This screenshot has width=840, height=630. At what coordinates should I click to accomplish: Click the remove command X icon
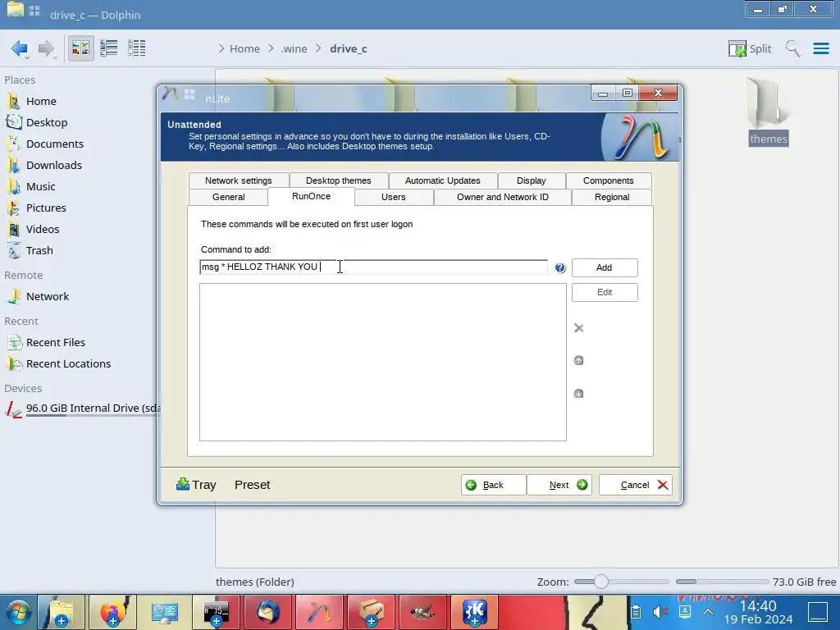click(x=578, y=328)
